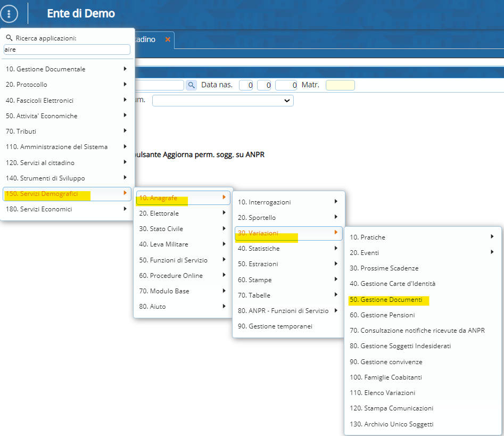Open the dropdown combo box below search

pyautogui.click(x=222, y=100)
